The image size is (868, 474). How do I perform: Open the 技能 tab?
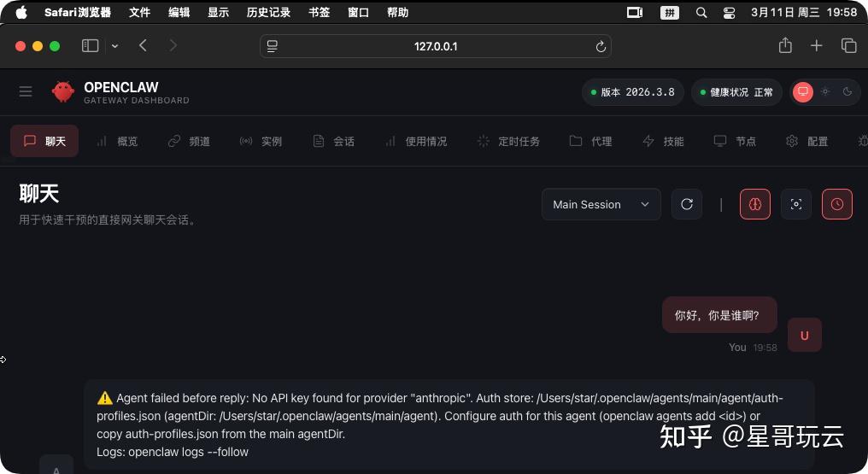pyautogui.click(x=663, y=142)
